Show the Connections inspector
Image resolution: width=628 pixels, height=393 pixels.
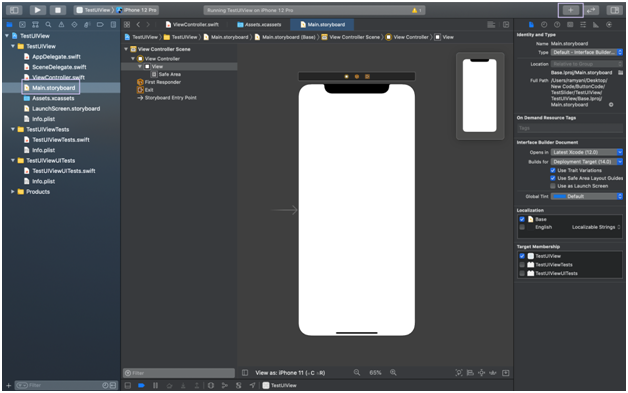609,25
